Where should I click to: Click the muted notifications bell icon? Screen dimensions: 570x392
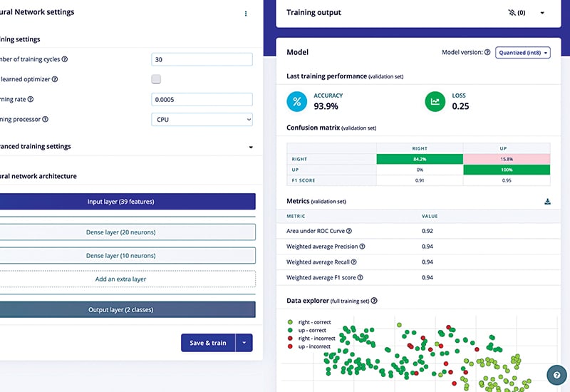point(512,13)
